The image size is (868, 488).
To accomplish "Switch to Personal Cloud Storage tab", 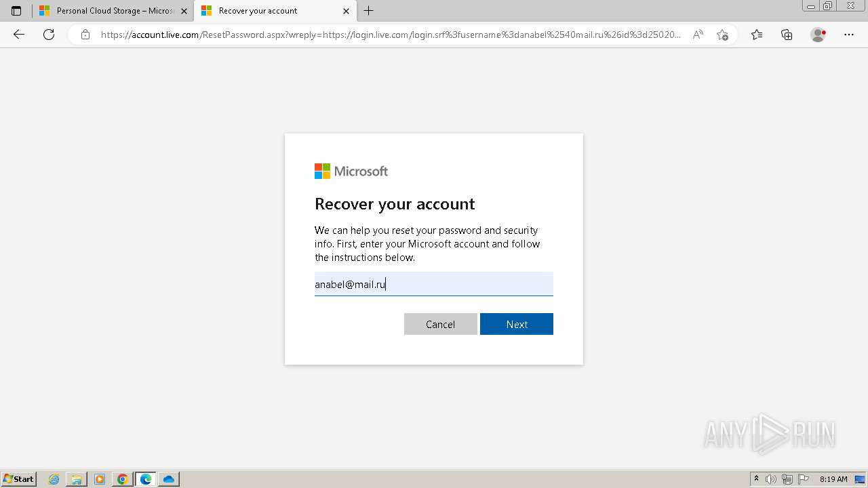I will tap(113, 11).
